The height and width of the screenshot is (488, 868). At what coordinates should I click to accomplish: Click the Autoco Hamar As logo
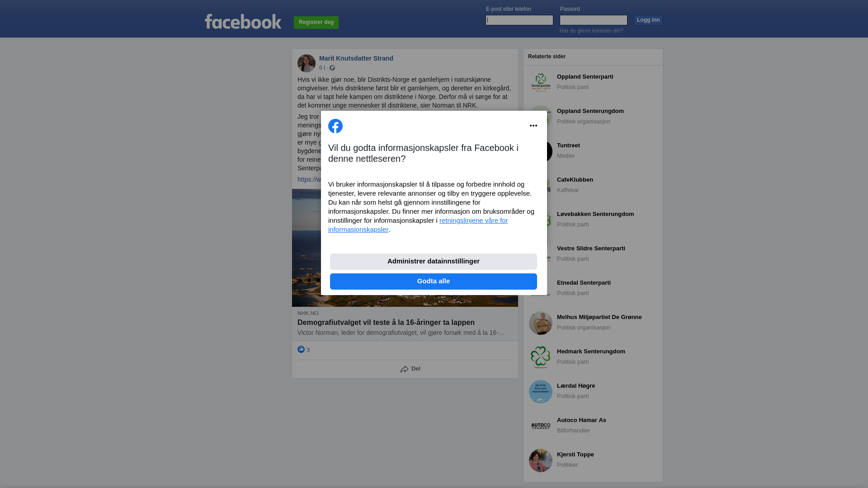pos(541,426)
